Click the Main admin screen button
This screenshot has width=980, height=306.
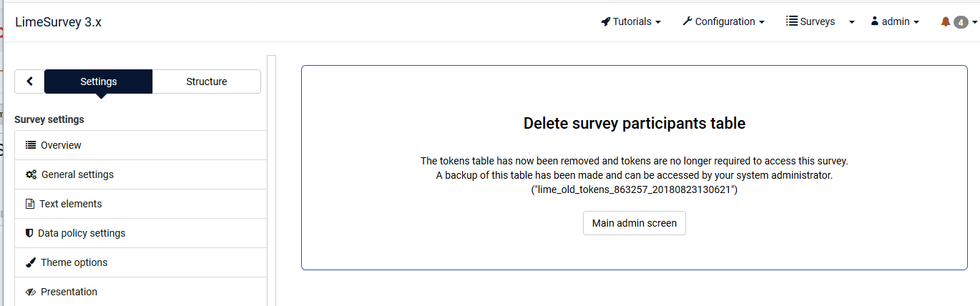click(x=634, y=223)
